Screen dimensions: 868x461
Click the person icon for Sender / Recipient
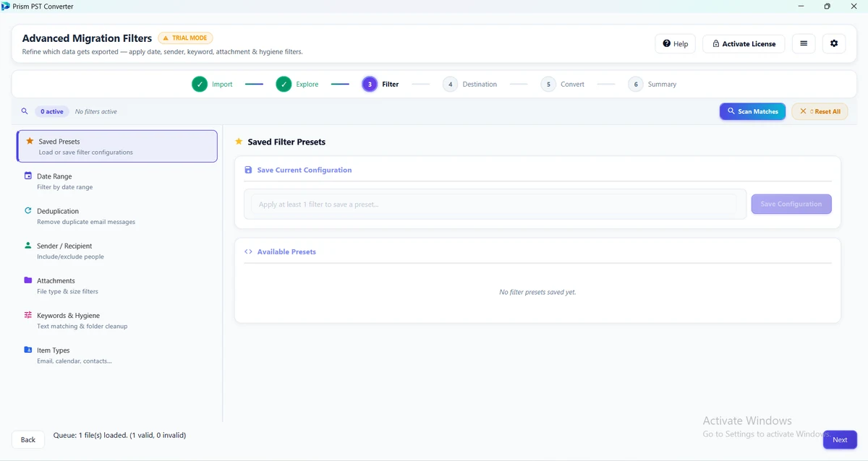pyautogui.click(x=28, y=245)
